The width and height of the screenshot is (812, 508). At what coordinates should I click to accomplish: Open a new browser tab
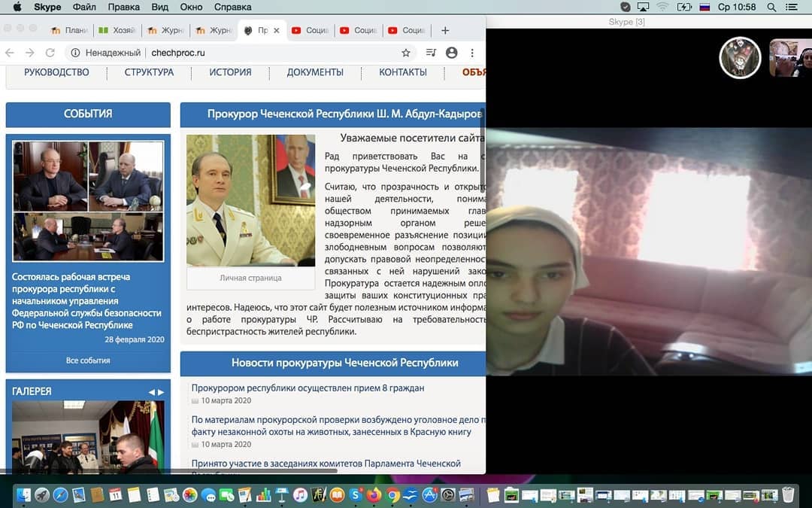(445, 31)
